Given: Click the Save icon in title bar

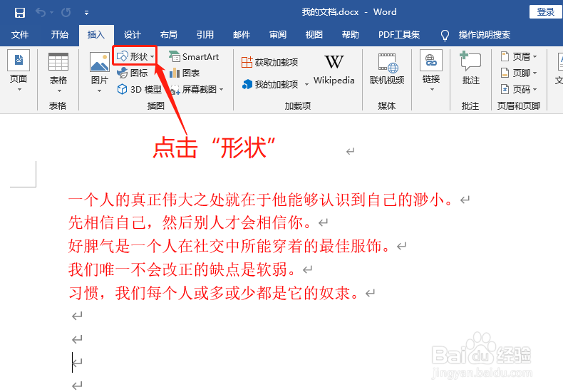Looking at the screenshot, I should [20, 13].
